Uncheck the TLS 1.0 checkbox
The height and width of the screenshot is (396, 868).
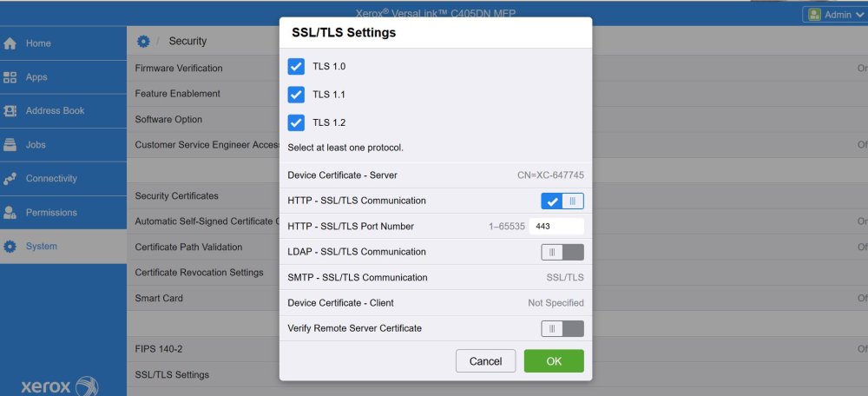[x=296, y=67]
